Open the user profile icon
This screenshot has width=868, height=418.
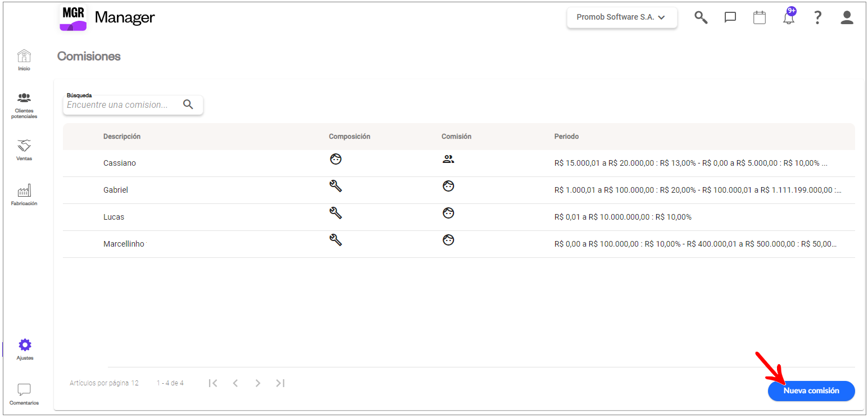click(847, 17)
